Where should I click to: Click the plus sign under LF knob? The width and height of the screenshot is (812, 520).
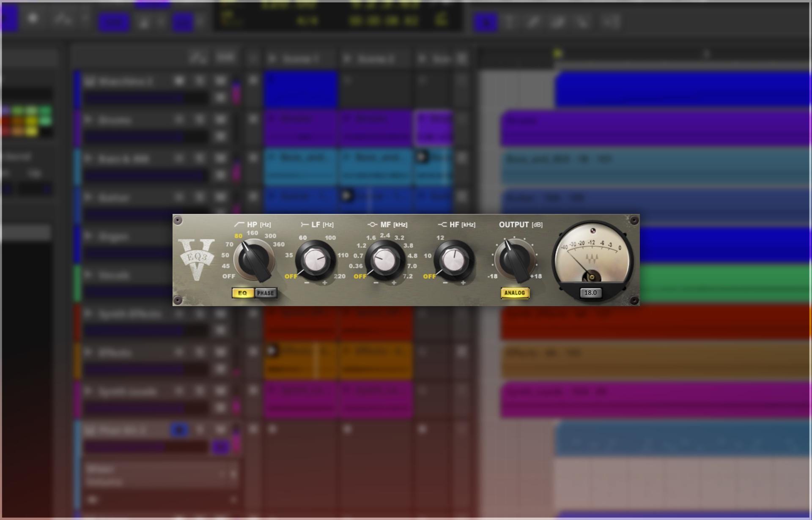coord(325,282)
